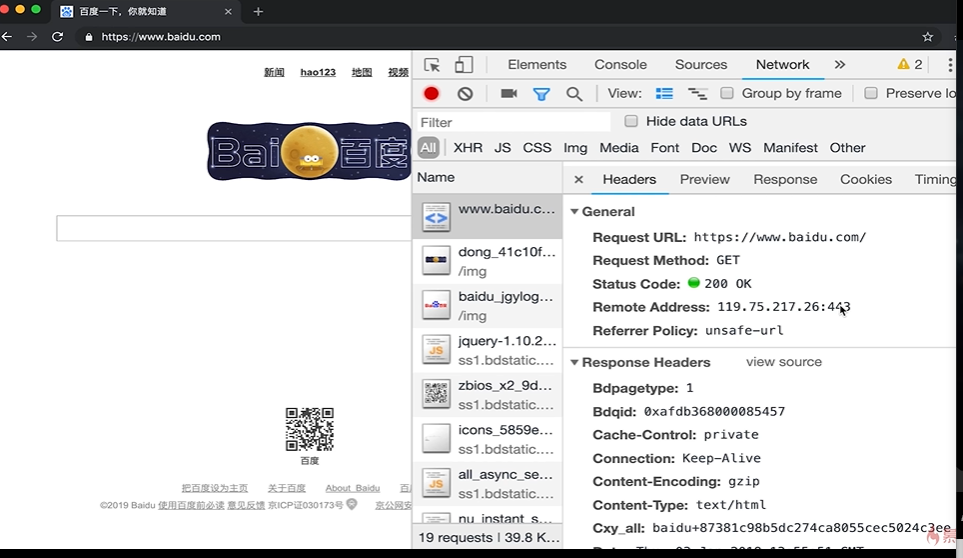Go back in browser history
Screen dimensions: 963x558
7,37
